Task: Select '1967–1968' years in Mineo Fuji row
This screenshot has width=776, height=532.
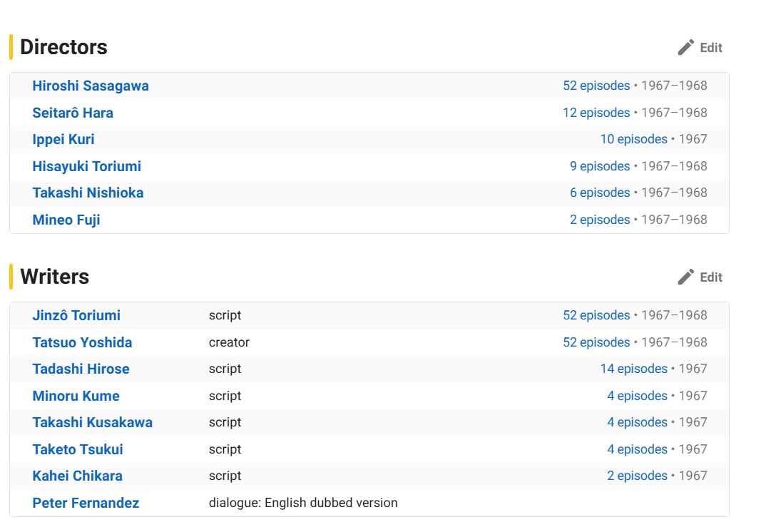Action: [x=674, y=220]
